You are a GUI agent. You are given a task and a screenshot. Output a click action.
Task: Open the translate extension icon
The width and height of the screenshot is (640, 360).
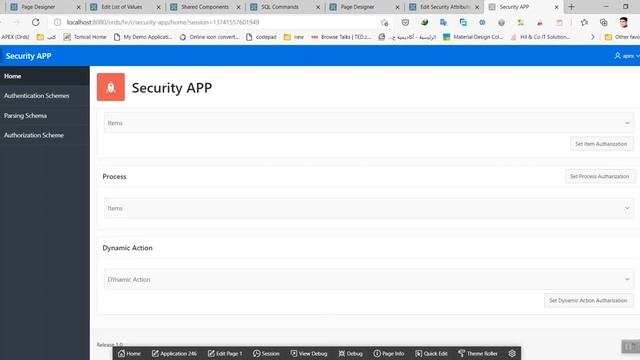click(444, 23)
